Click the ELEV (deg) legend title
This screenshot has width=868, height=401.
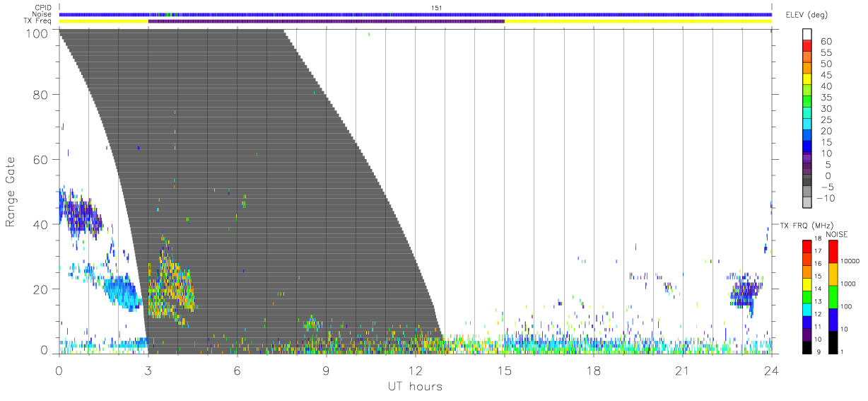[808, 15]
